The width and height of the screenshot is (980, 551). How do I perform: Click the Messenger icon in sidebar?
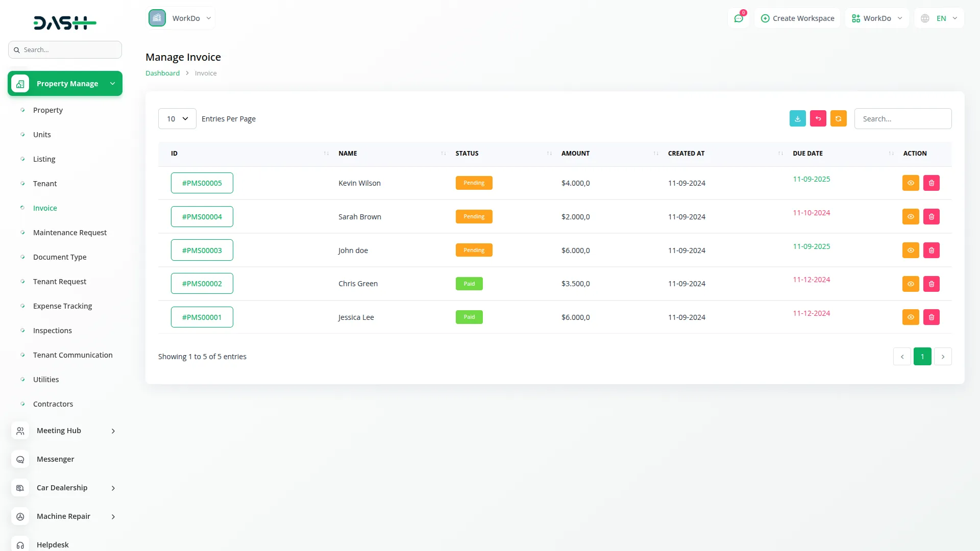(x=20, y=459)
